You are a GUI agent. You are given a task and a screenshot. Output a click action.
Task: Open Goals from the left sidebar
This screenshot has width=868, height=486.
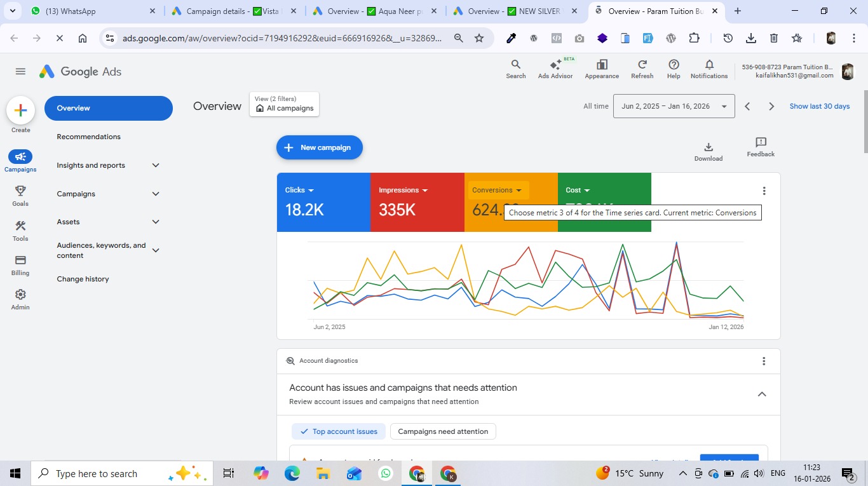20,195
